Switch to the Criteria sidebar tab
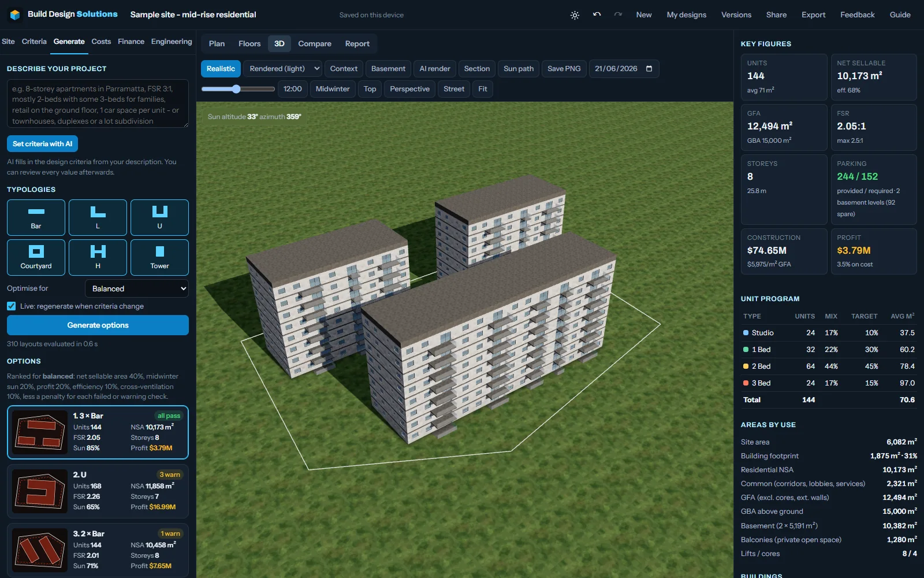 coord(34,42)
